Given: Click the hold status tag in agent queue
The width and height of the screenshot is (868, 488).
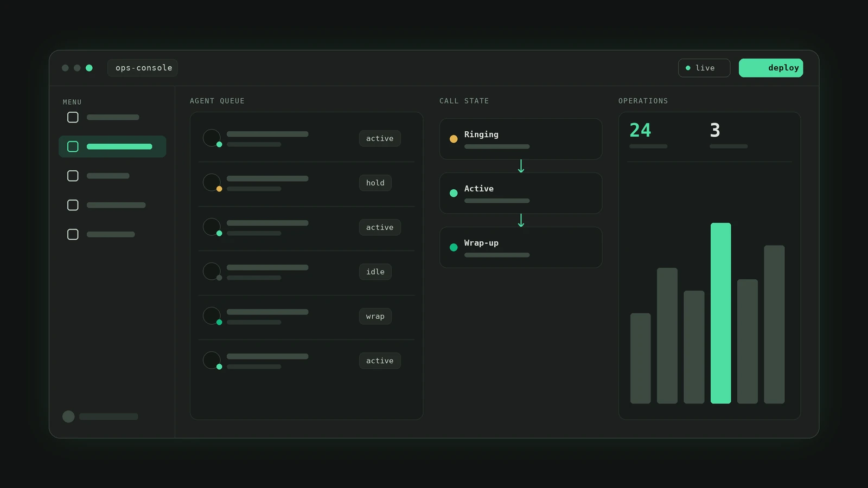Looking at the screenshot, I should [375, 183].
